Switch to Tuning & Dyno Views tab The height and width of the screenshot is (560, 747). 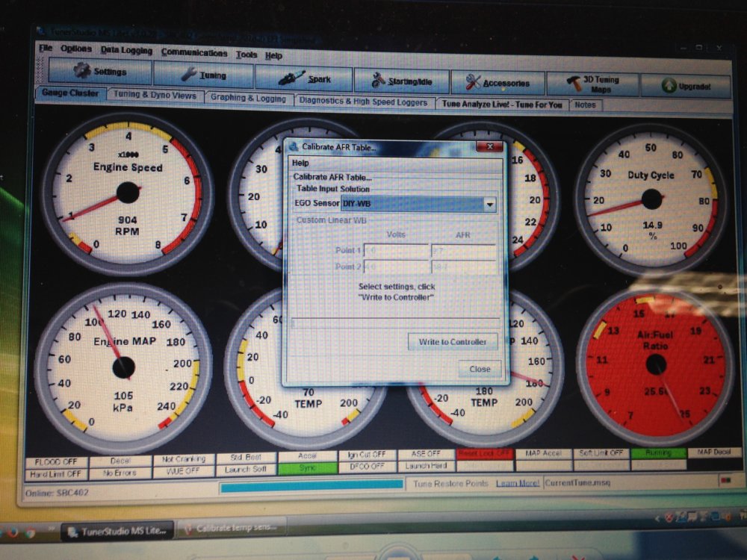[x=155, y=95]
